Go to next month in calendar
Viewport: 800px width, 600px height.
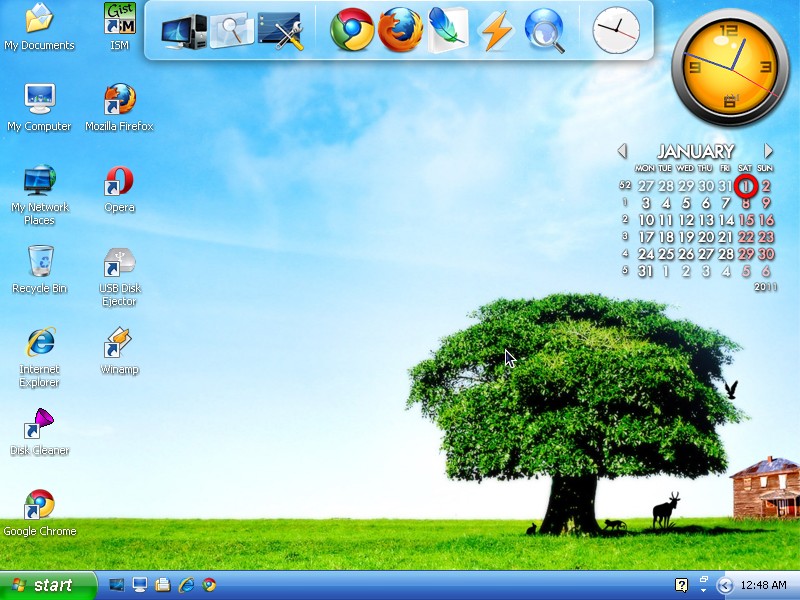[x=768, y=151]
